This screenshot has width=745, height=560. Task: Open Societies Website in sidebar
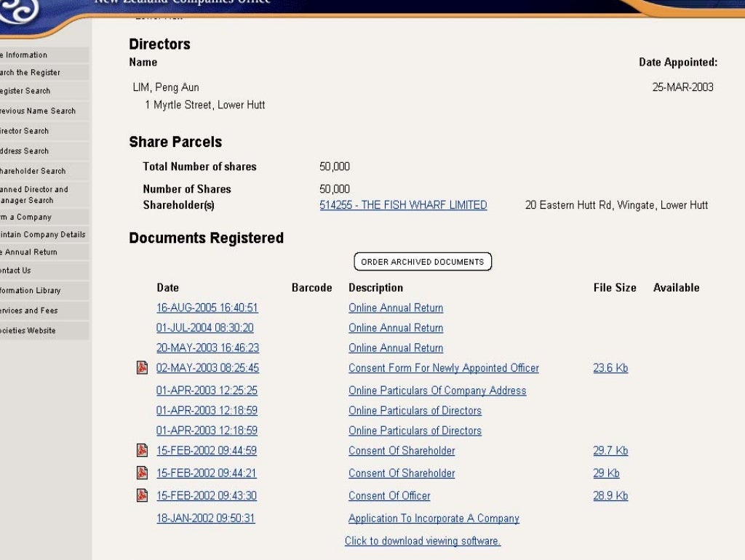(x=44, y=330)
